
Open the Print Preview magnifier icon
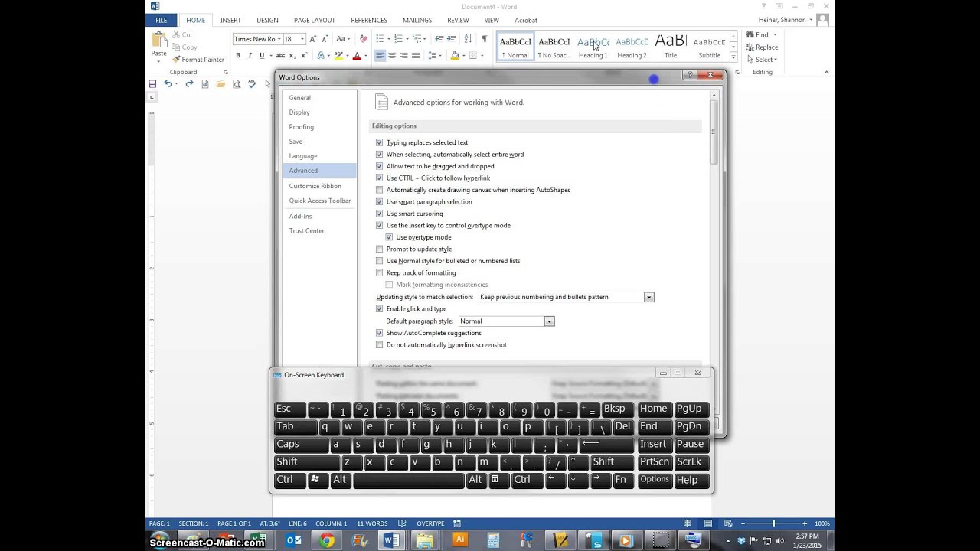(237, 83)
